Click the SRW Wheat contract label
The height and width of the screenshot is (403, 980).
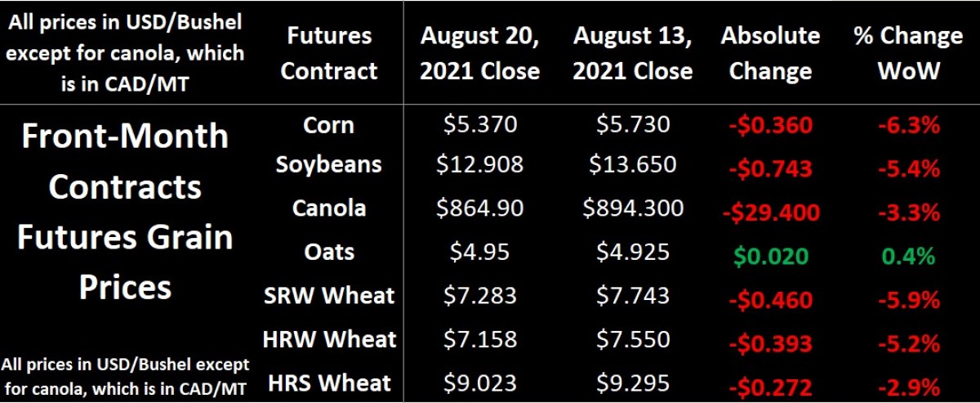click(x=328, y=294)
